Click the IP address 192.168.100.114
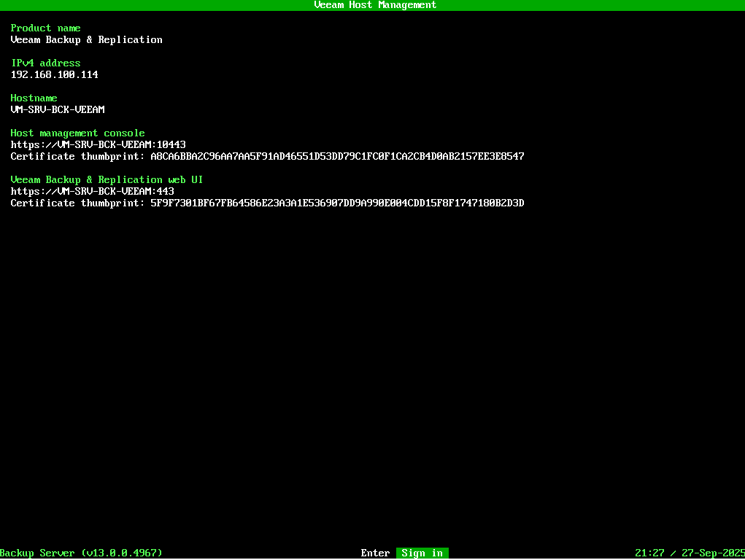 pyautogui.click(x=54, y=75)
